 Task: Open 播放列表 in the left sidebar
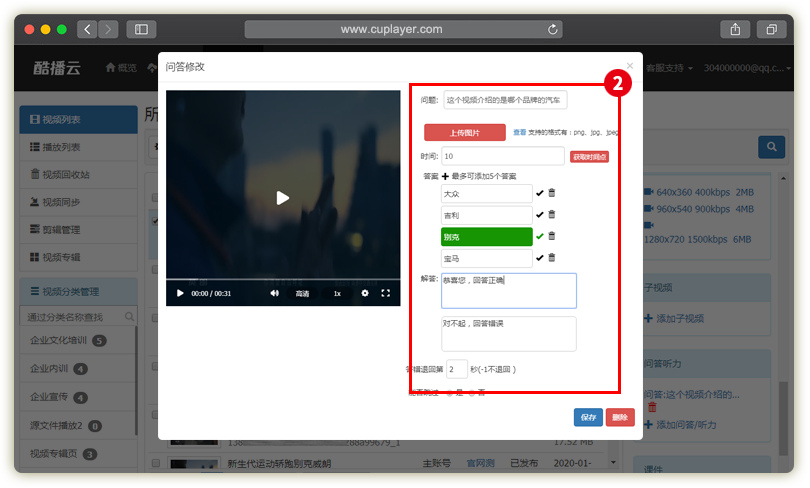click(68, 147)
